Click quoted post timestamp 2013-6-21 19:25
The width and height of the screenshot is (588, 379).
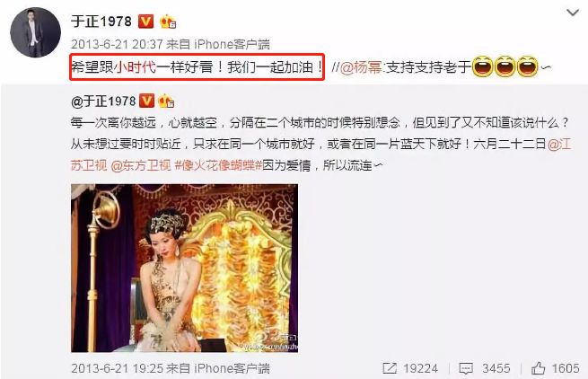click(117, 368)
